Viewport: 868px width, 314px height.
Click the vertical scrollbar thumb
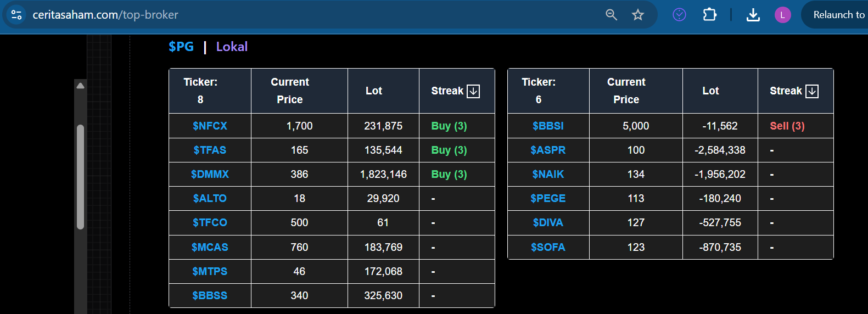(80, 176)
